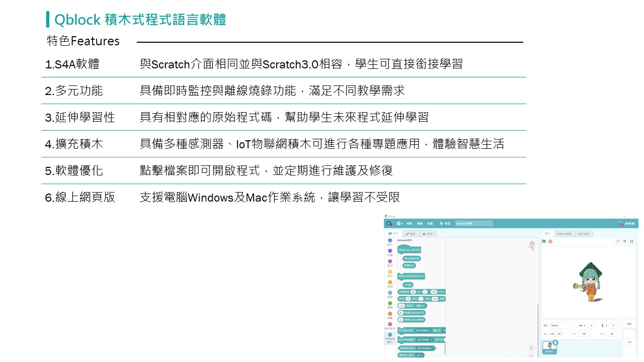The image size is (644, 362).
Task: Select the 外觀 looks block category
Action: click(390, 252)
